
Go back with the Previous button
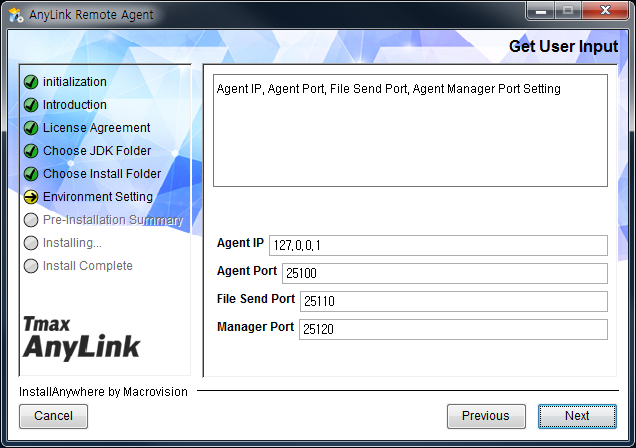click(x=486, y=416)
